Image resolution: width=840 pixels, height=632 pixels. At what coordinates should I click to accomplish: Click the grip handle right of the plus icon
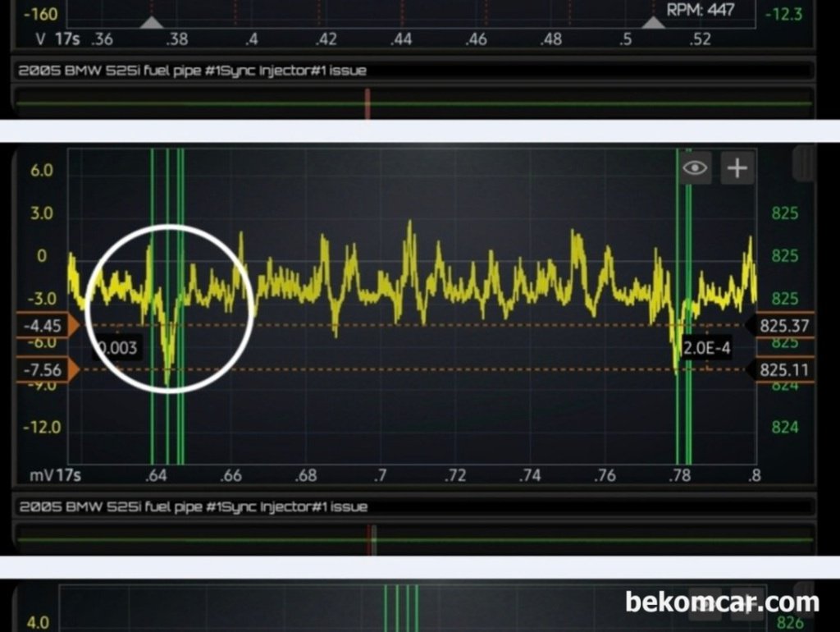804,163
